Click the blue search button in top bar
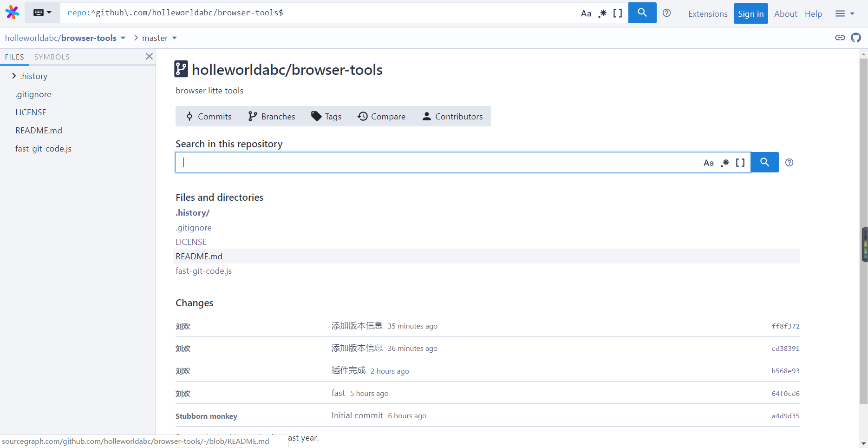The width and height of the screenshot is (868, 448). tap(642, 13)
